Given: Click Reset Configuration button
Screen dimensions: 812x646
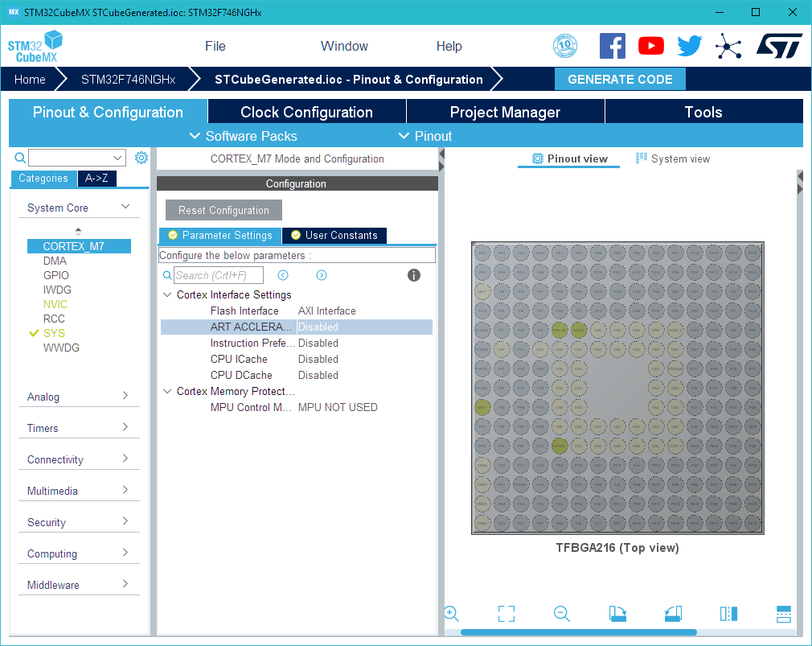Looking at the screenshot, I should tap(224, 210).
